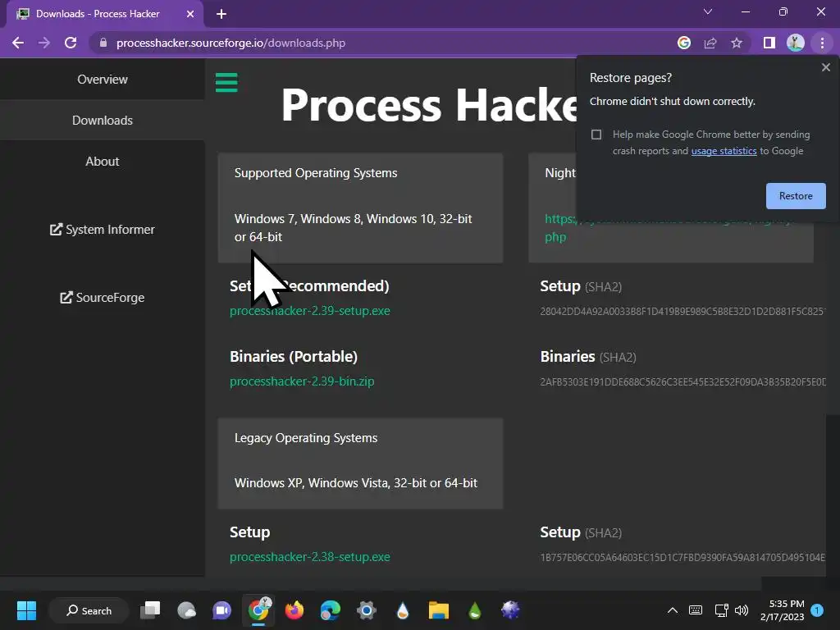Click the Supported Operating Systems heading
Viewport: 840px width, 630px height.
click(316, 173)
